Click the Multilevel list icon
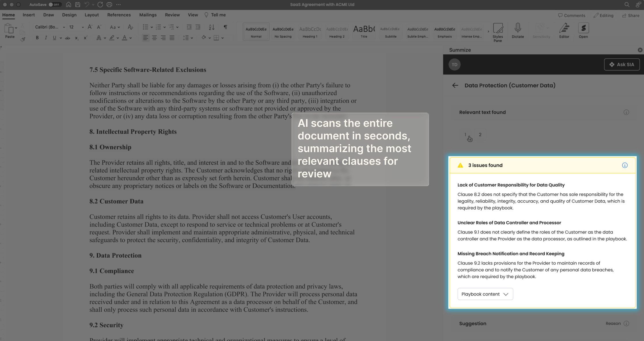This screenshot has height=341, width=644. click(171, 27)
